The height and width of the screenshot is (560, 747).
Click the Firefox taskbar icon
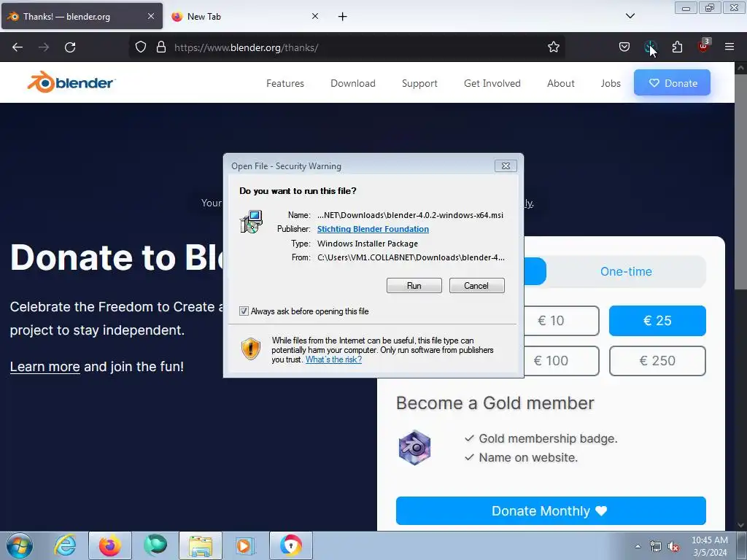click(110, 545)
